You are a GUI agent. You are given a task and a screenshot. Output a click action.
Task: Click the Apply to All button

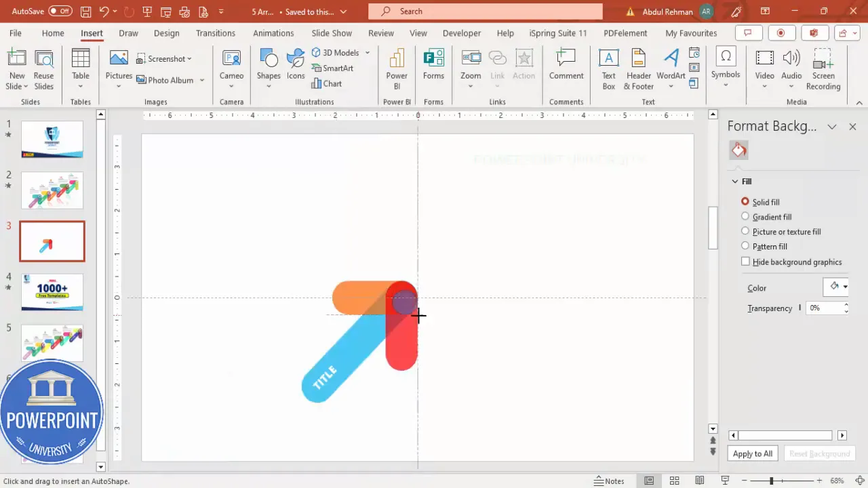[x=752, y=453]
